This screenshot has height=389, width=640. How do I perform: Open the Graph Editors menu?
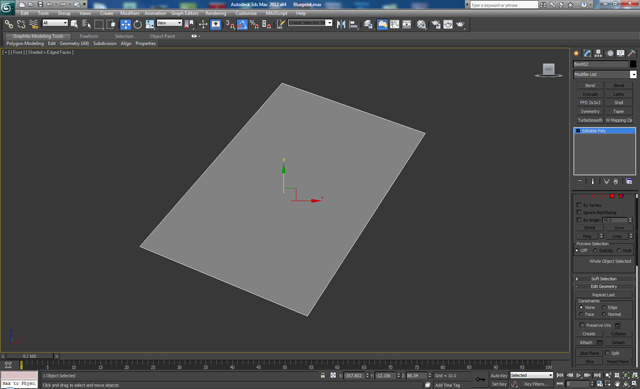(185, 13)
